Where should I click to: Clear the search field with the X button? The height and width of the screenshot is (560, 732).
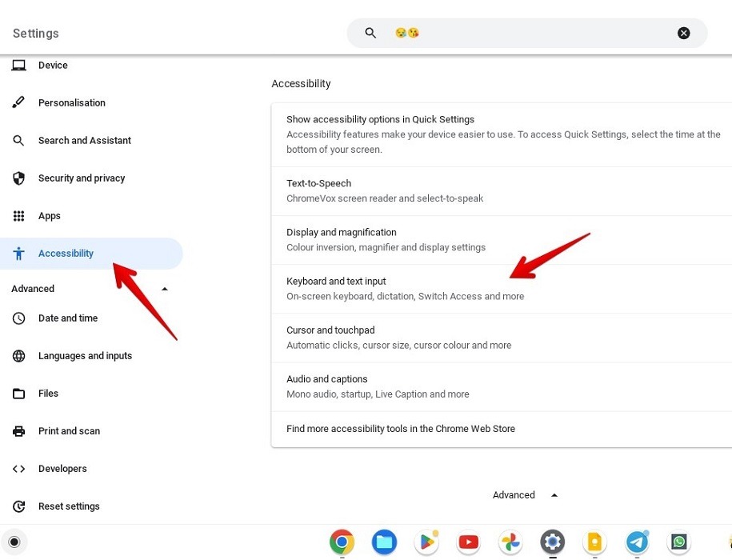pyautogui.click(x=684, y=33)
